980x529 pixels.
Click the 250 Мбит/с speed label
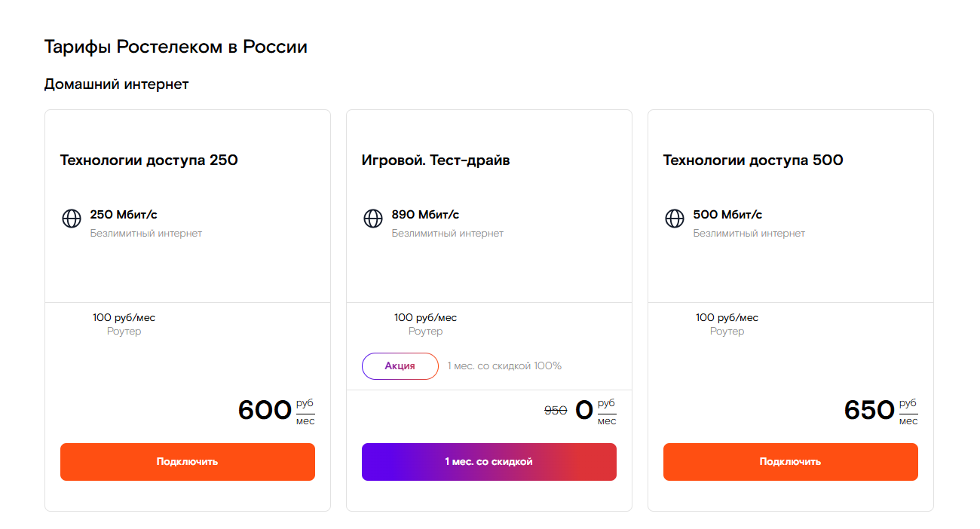click(124, 215)
